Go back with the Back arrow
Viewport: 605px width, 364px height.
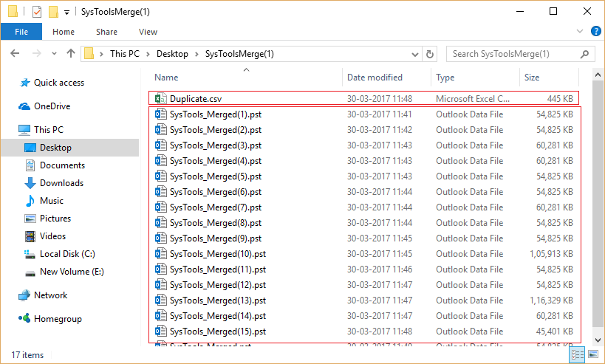pyautogui.click(x=15, y=54)
